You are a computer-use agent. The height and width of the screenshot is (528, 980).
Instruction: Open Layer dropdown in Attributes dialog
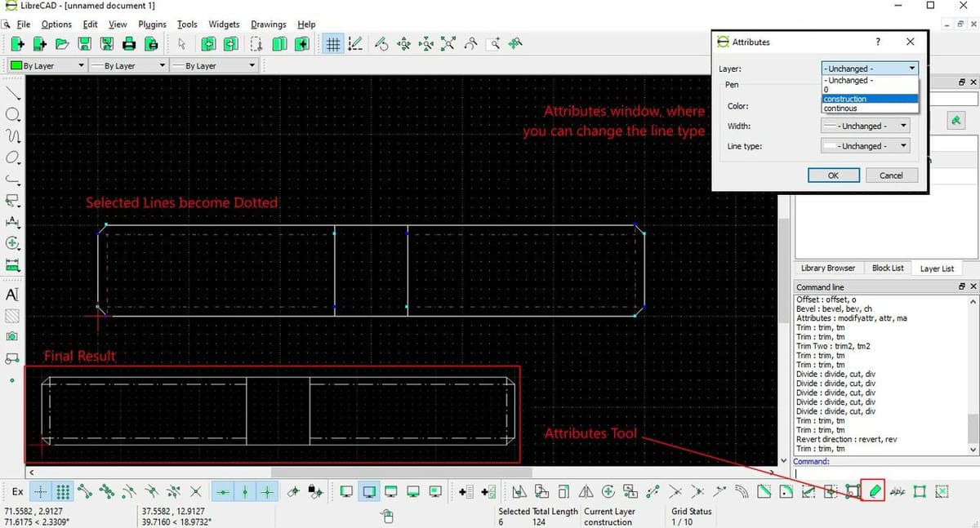pyautogui.click(x=870, y=69)
